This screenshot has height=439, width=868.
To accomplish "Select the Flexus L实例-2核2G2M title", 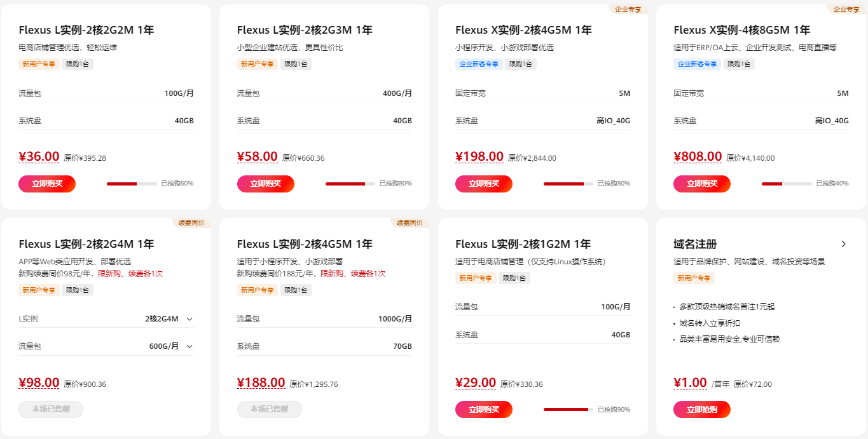I will click(86, 29).
